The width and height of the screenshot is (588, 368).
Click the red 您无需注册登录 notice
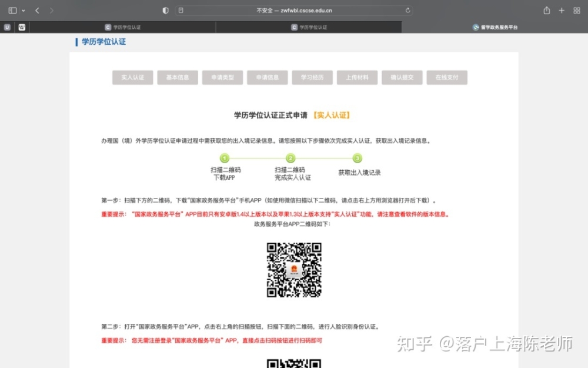point(212,340)
